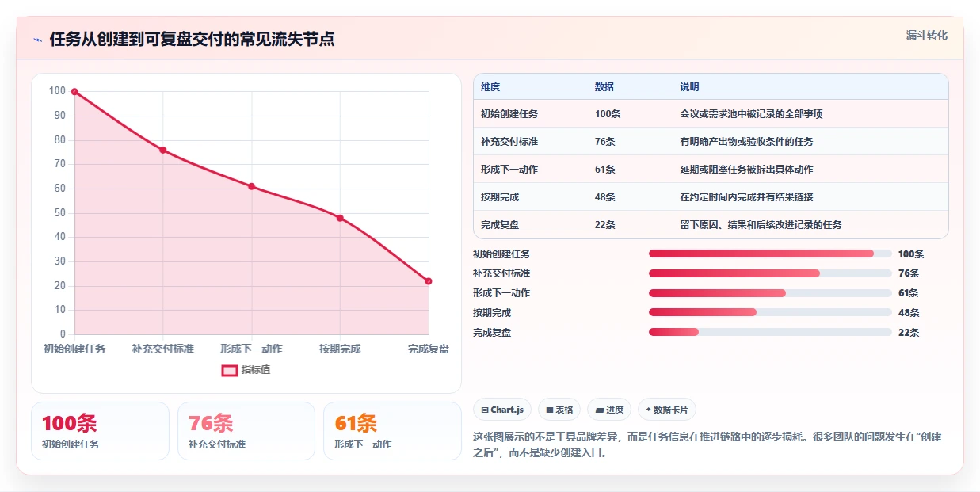
Task: Click the 说明 column header
Action: (x=690, y=87)
